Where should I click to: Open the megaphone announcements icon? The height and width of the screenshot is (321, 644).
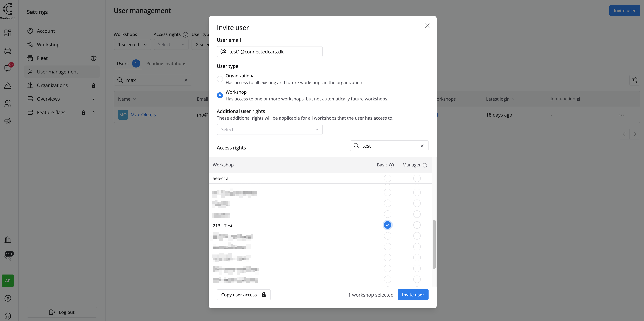(x=8, y=121)
